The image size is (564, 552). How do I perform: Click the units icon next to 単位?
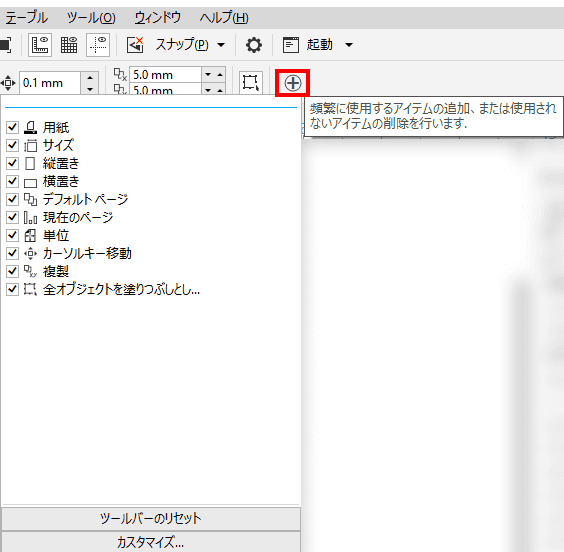(30, 235)
